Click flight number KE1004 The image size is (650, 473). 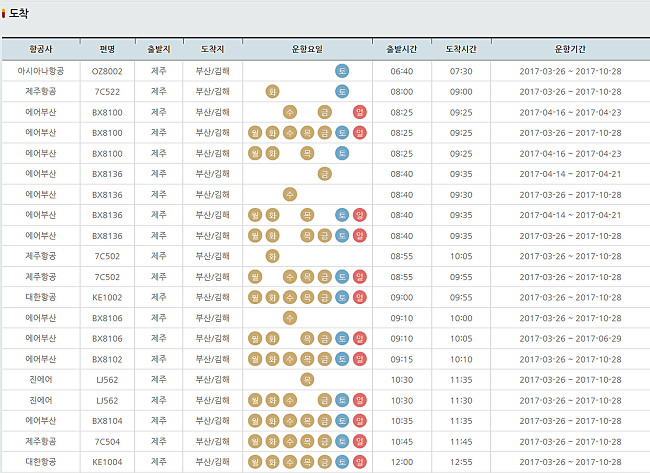[107, 462]
